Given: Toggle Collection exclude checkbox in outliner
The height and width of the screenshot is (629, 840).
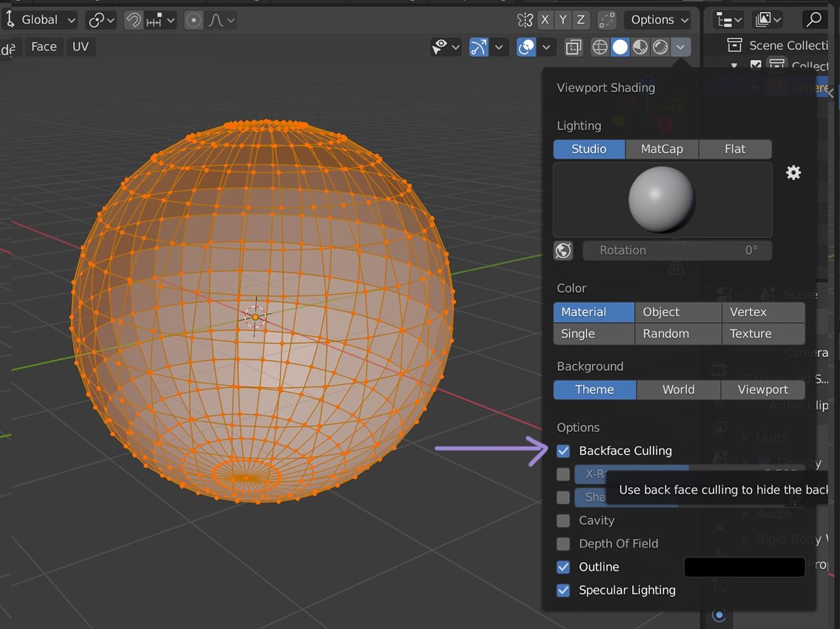Looking at the screenshot, I should coord(756,66).
